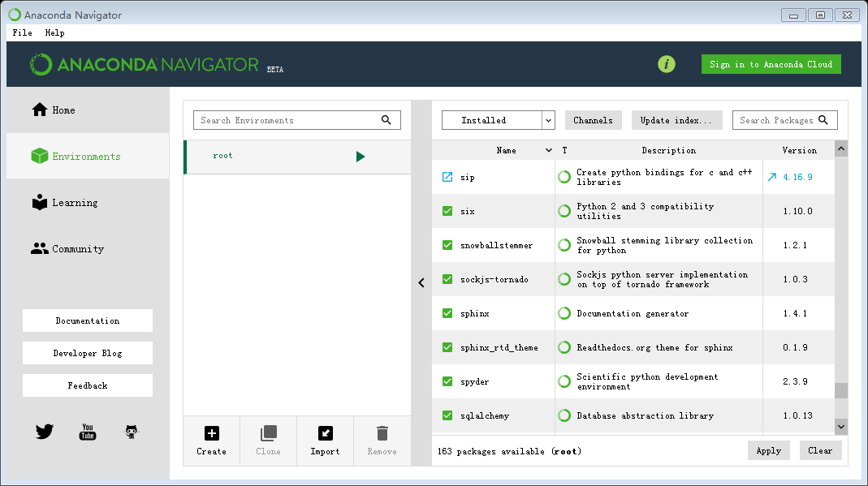Click the Clone environment icon

pos(269,433)
